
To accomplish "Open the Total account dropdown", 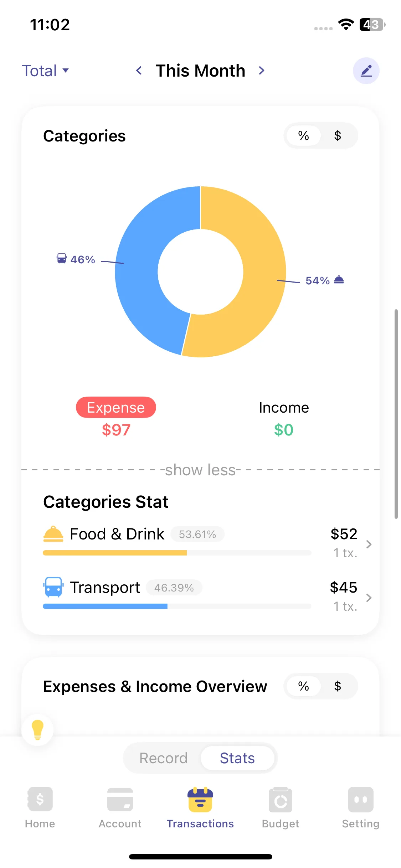I will pyautogui.click(x=45, y=71).
